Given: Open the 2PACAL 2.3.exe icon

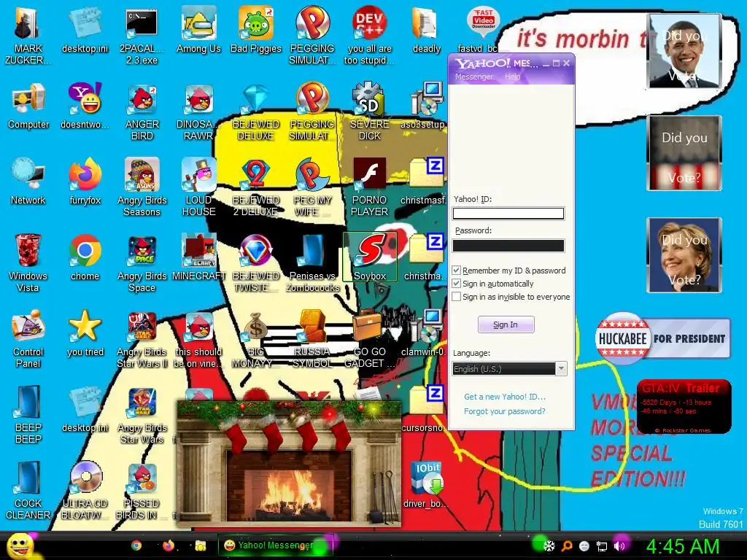Looking at the screenshot, I should tap(142, 35).
